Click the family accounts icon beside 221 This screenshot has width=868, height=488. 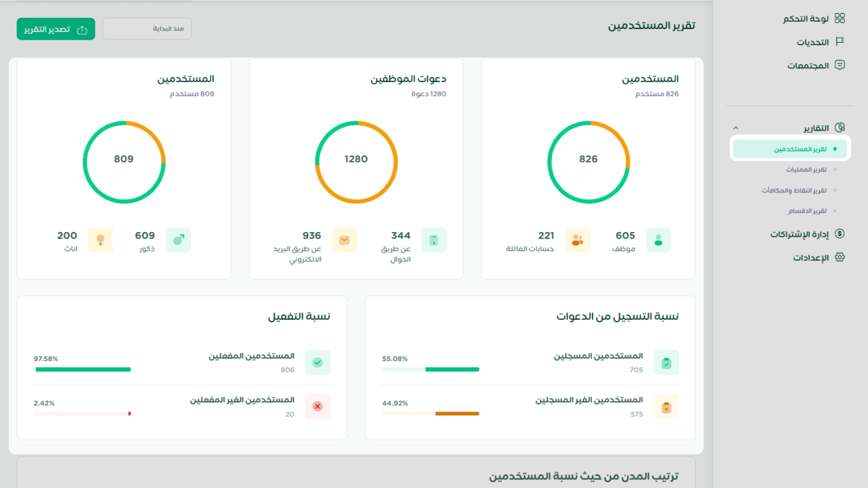tap(577, 240)
